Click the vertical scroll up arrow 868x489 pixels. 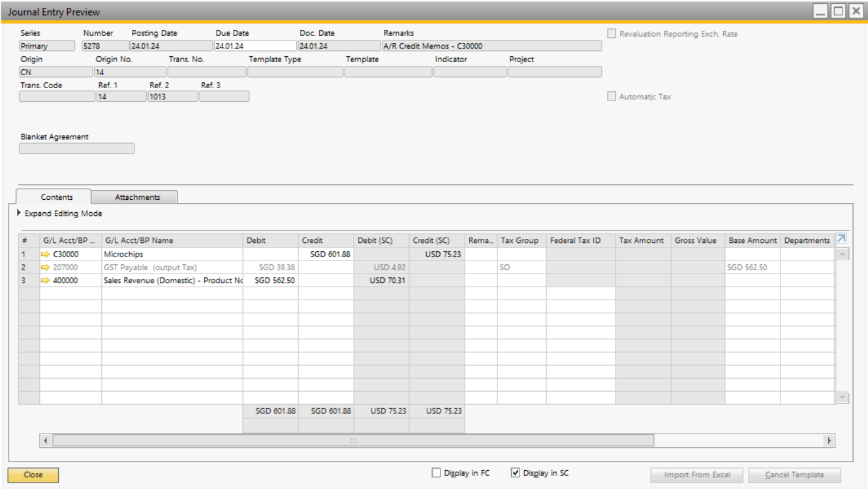point(843,254)
